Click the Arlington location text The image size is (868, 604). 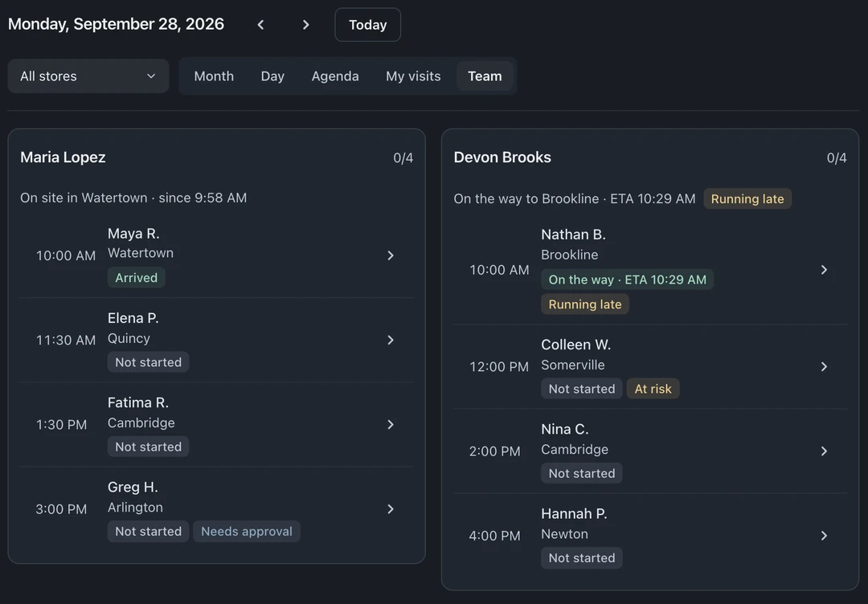pyautogui.click(x=135, y=508)
